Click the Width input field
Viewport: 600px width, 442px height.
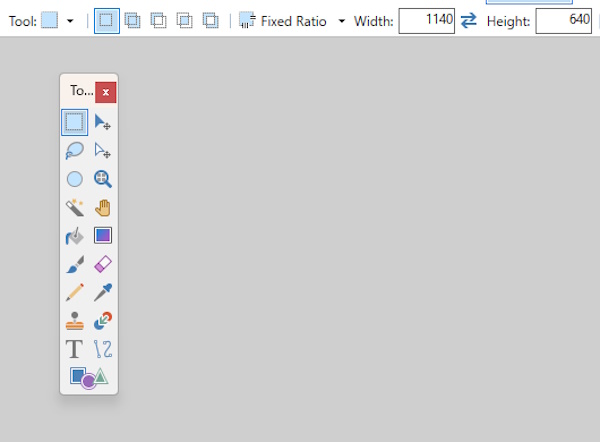tap(426, 21)
